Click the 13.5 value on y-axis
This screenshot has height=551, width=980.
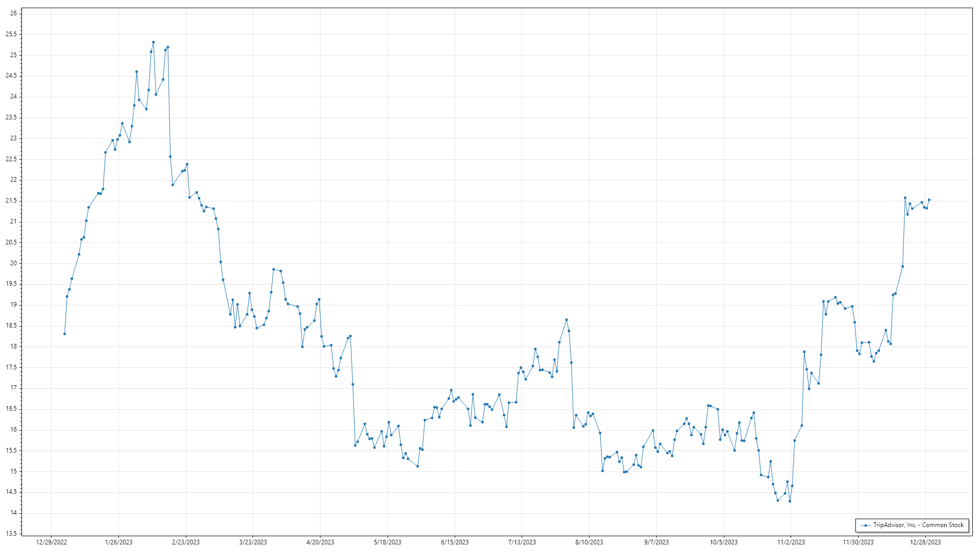11,534
